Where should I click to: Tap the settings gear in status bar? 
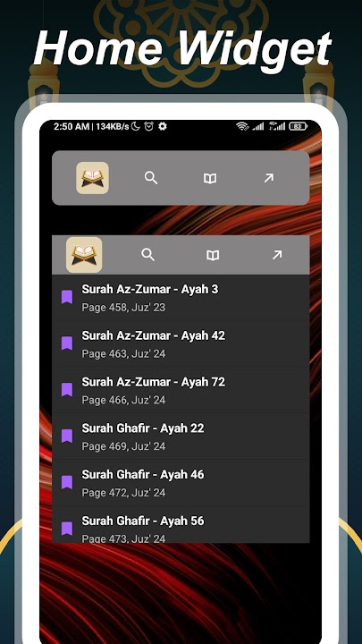(163, 126)
